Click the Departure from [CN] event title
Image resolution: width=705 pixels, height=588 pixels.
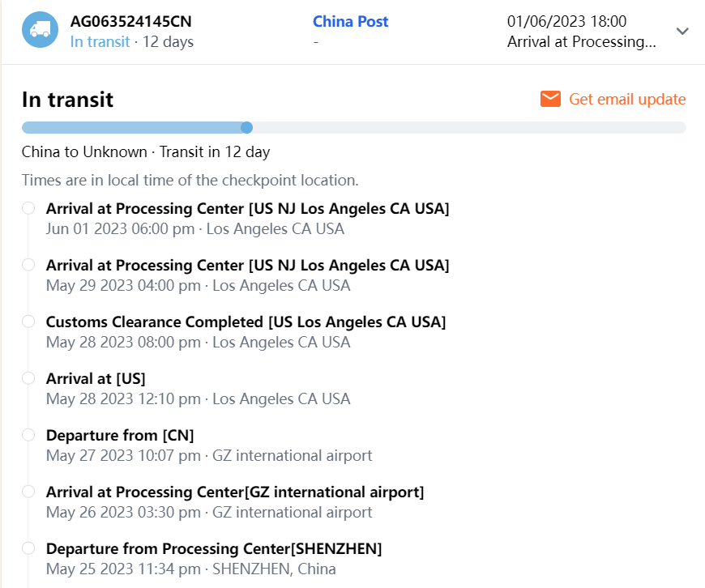120,435
